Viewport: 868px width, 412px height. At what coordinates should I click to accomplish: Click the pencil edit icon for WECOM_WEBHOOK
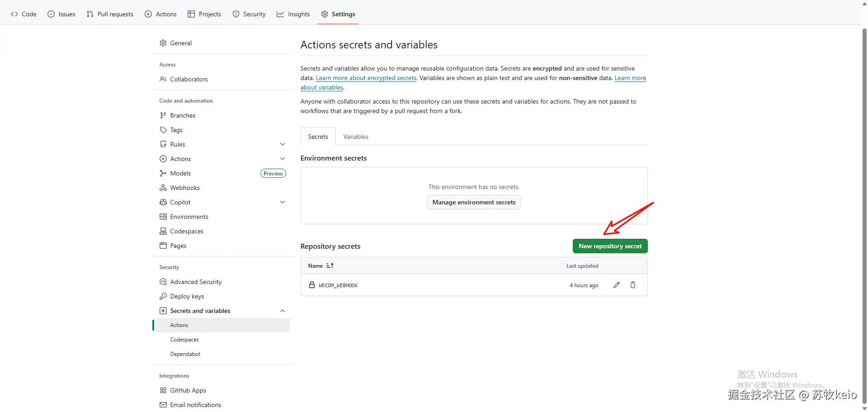click(x=617, y=285)
